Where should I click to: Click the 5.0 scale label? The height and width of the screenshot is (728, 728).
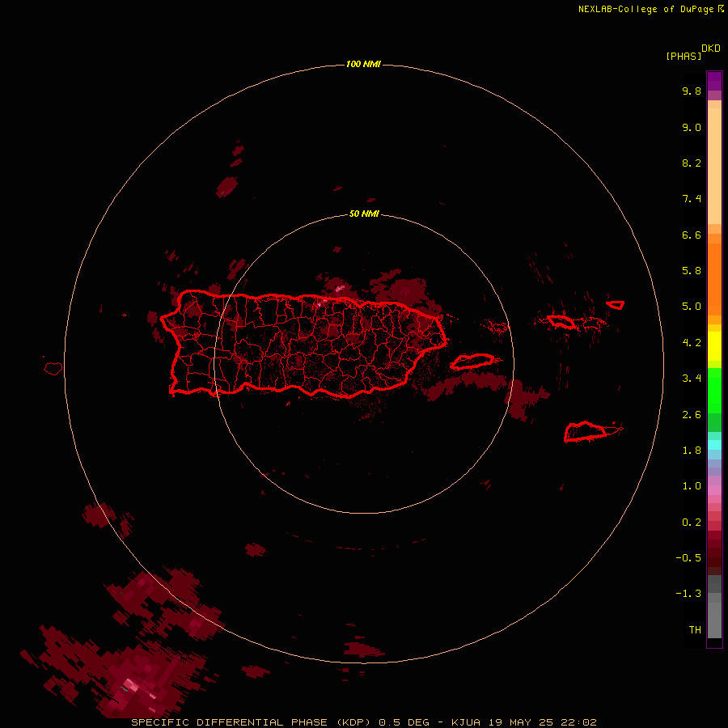pyautogui.click(x=692, y=307)
